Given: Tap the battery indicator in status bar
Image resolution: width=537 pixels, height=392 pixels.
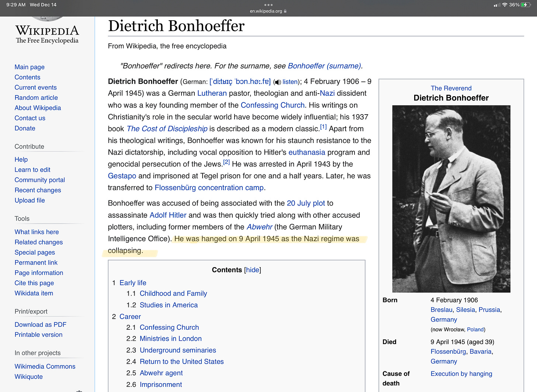Looking at the screenshot, I should click(526, 5).
